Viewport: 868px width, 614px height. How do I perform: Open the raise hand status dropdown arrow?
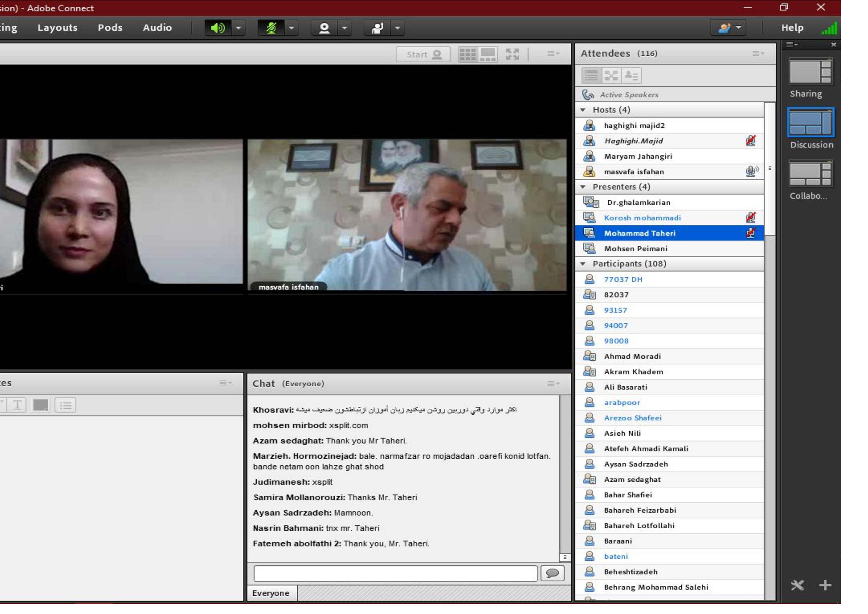(397, 28)
